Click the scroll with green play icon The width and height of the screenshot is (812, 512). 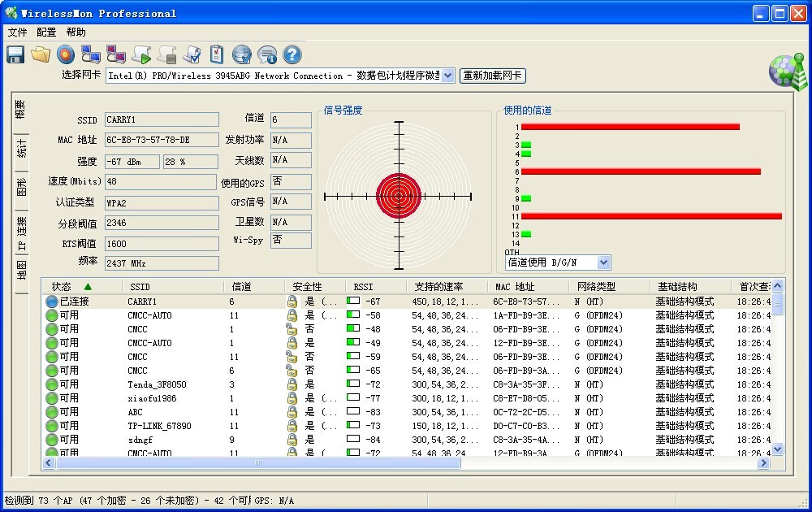click(x=141, y=55)
